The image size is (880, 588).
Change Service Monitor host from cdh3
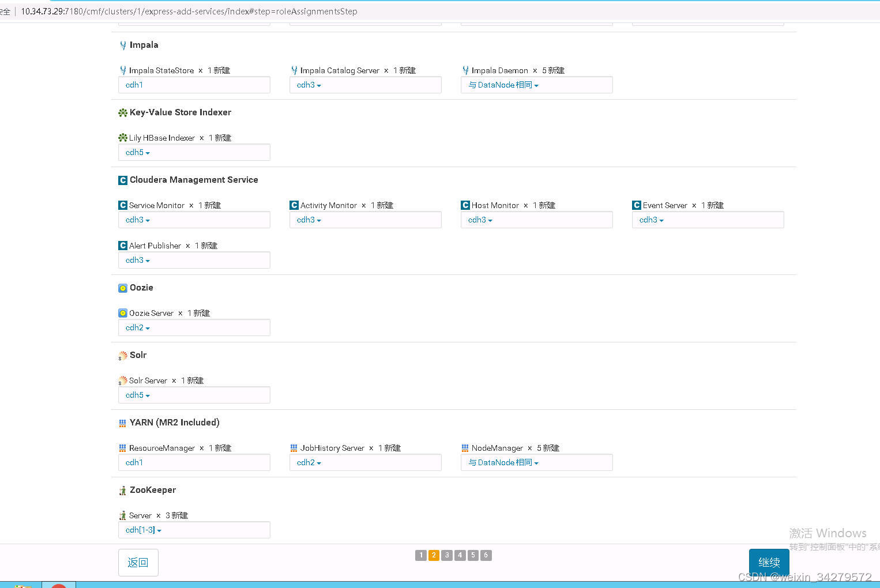[138, 220]
